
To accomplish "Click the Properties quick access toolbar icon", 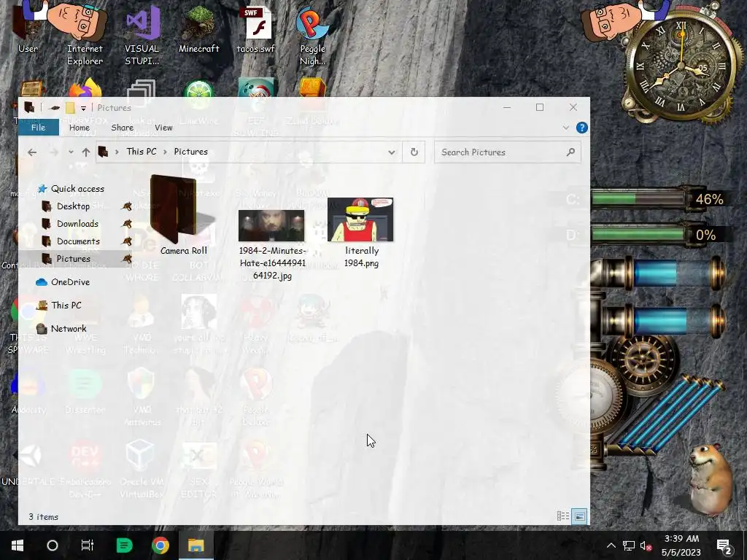I will tap(55, 108).
